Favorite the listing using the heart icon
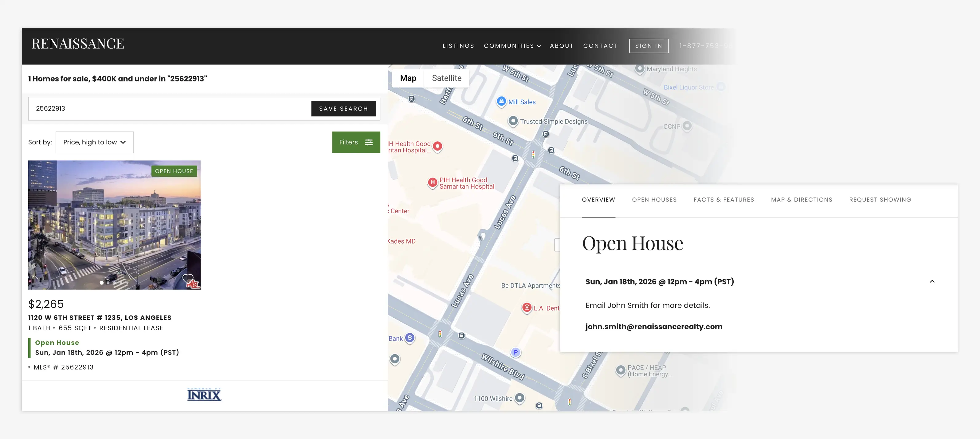Viewport: 980px width, 439px height. coord(188,280)
